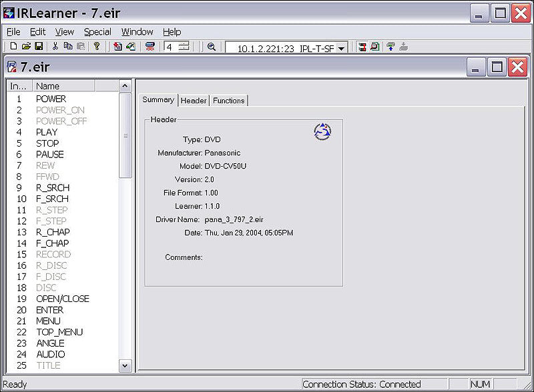This screenshot has height=392, width=534.
Task: Minimize the 7.eir document window
Action: point(476,67)
